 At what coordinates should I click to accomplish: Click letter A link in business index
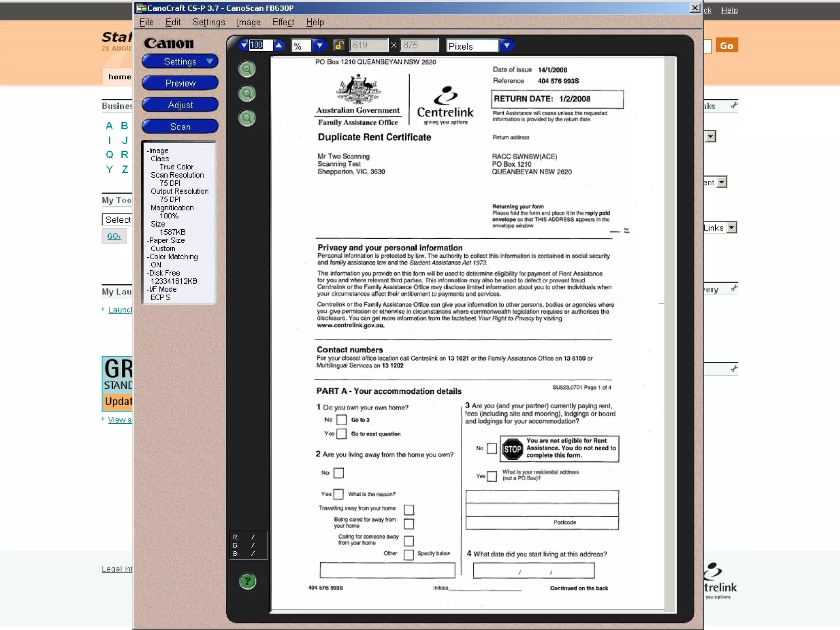[109, 126]
